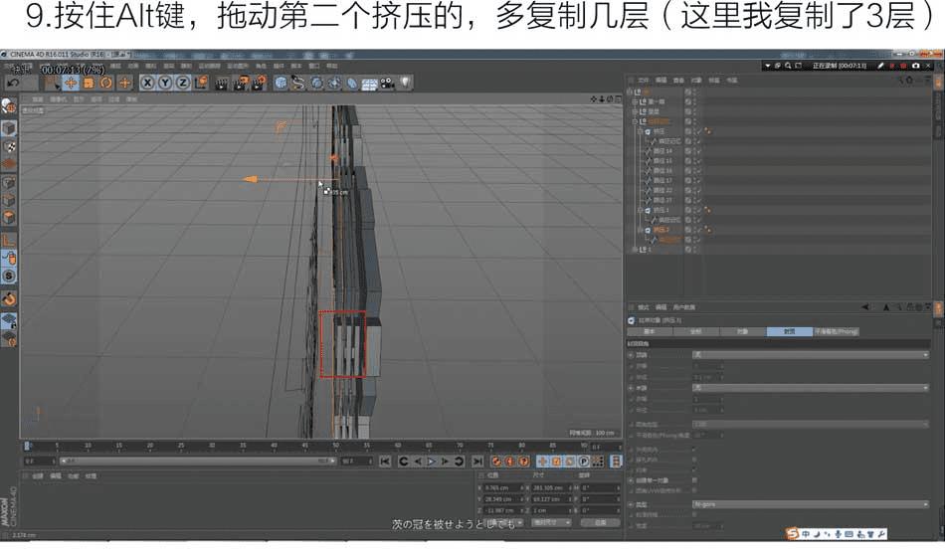
Task: Add a Cube primitive object
Action: 281,83
